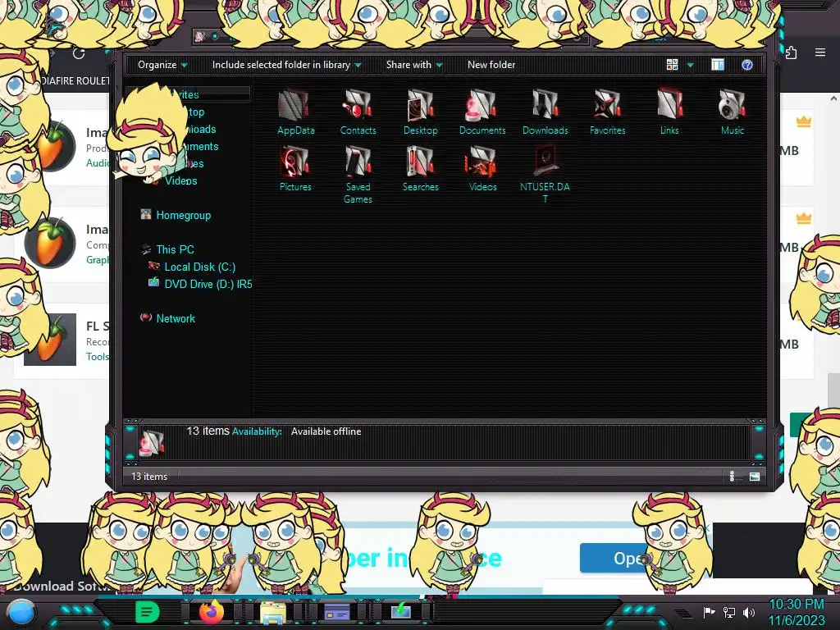Open the AppData folder icon
This screenshot has width=840, height=630.
point(295,104)
